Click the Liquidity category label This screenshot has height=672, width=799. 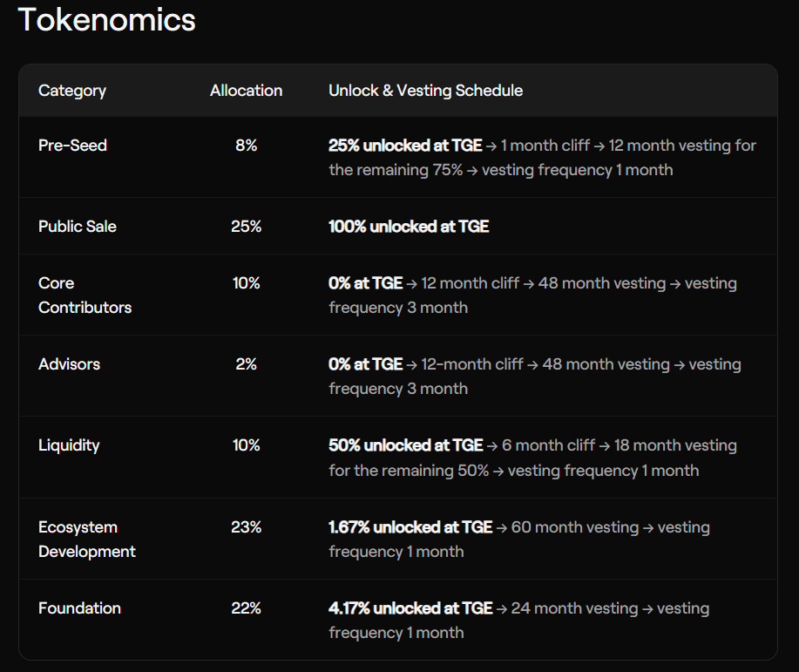(69, 445)
